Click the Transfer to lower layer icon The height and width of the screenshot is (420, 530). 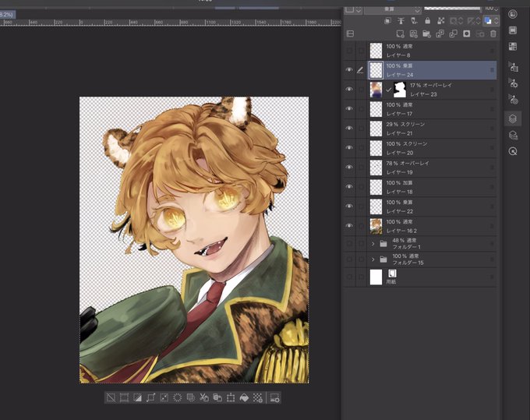(x=440, y=34)
